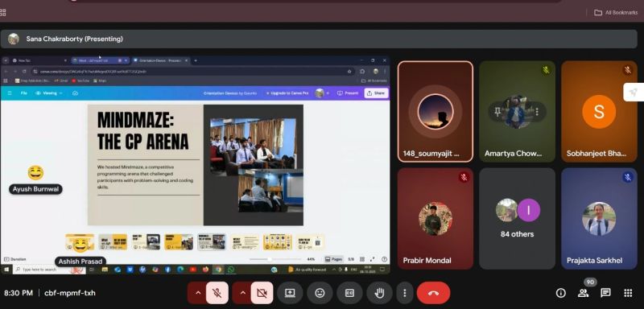644x309 pixels.
Task: Open a new tab with plus button
Action: click(196, 60)
